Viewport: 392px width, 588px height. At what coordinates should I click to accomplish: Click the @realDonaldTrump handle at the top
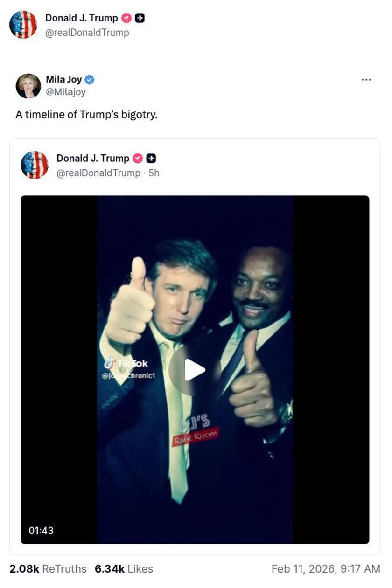coord(87,33)
